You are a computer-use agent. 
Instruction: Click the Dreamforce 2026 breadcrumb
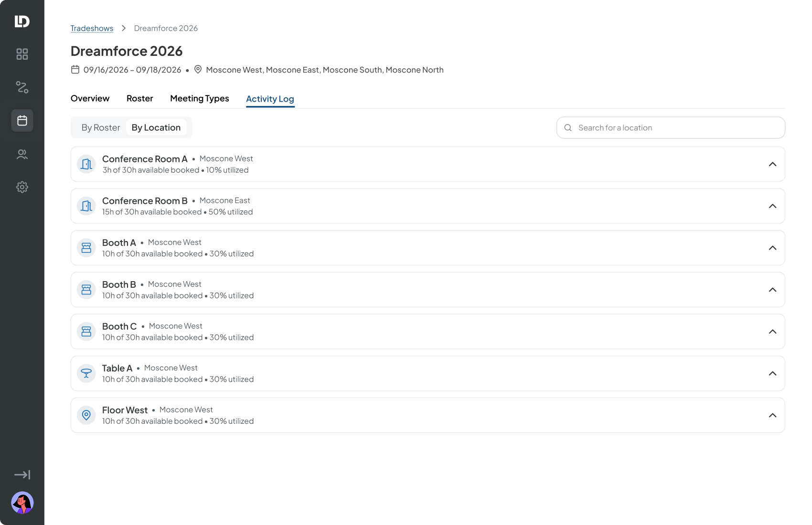(x=166, y=28)
